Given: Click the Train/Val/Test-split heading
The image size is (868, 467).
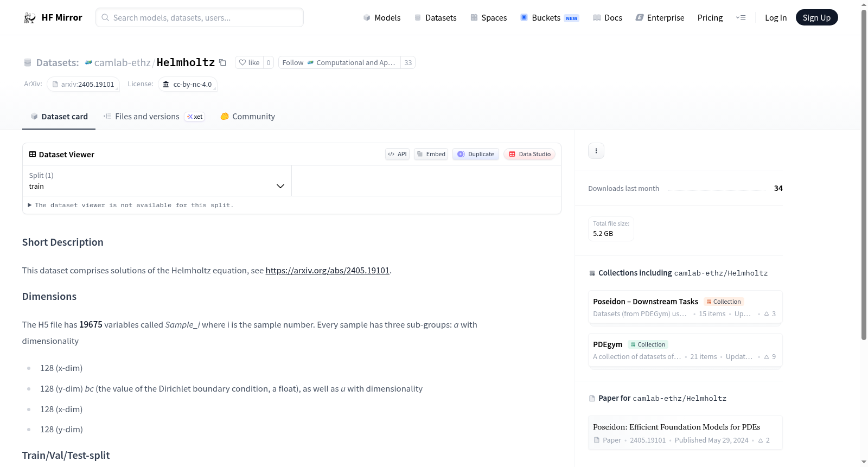Looking at the screenshot, I should point(66,456).
